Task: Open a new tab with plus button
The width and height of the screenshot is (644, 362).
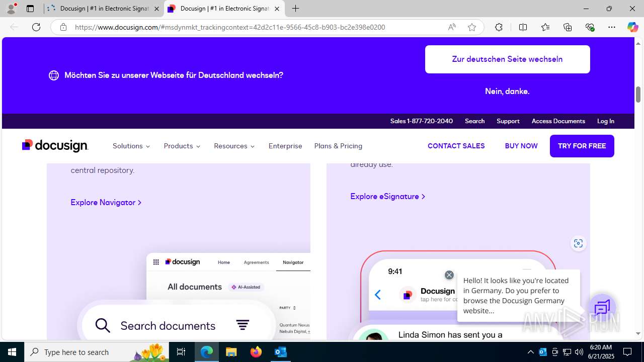Action: (296, 9)
